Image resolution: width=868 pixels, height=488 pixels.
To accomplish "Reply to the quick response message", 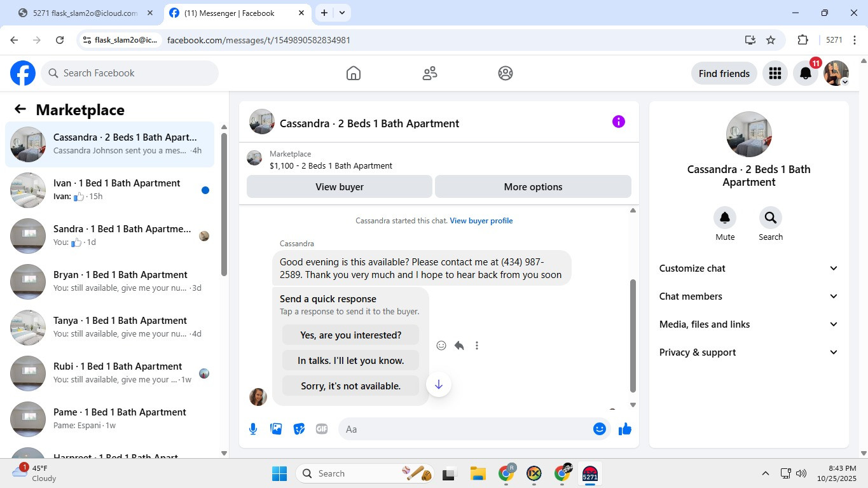I will pos(459,345).
